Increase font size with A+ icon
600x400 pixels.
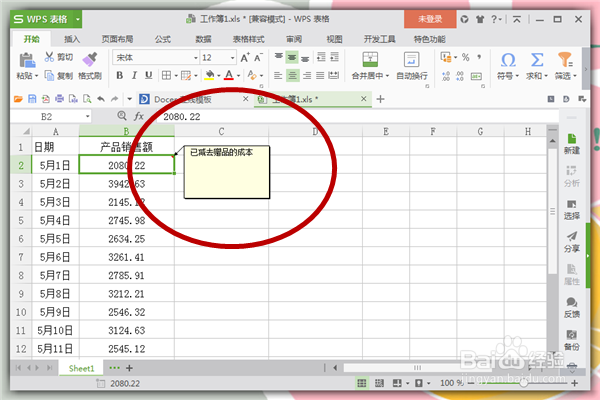pos(245,58)
